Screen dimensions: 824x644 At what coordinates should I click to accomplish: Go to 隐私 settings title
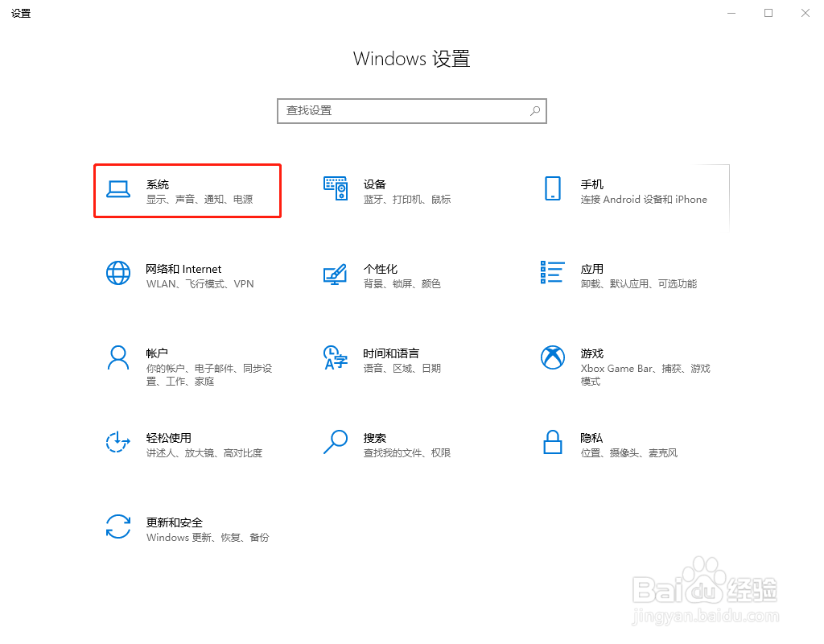591,438
